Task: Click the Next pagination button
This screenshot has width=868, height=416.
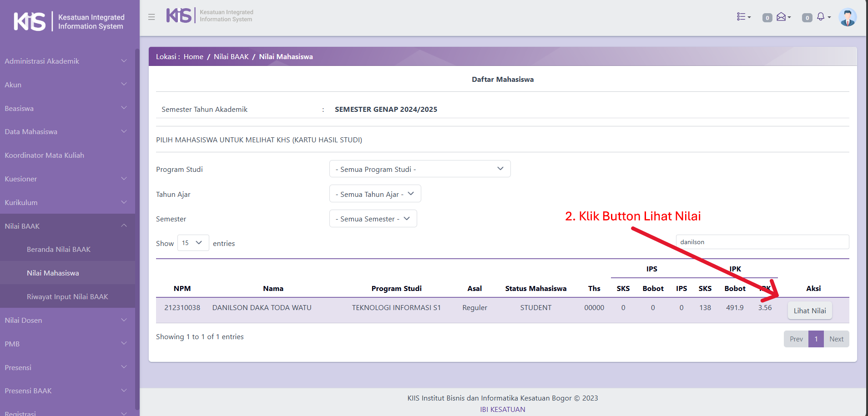Action: 836,339
